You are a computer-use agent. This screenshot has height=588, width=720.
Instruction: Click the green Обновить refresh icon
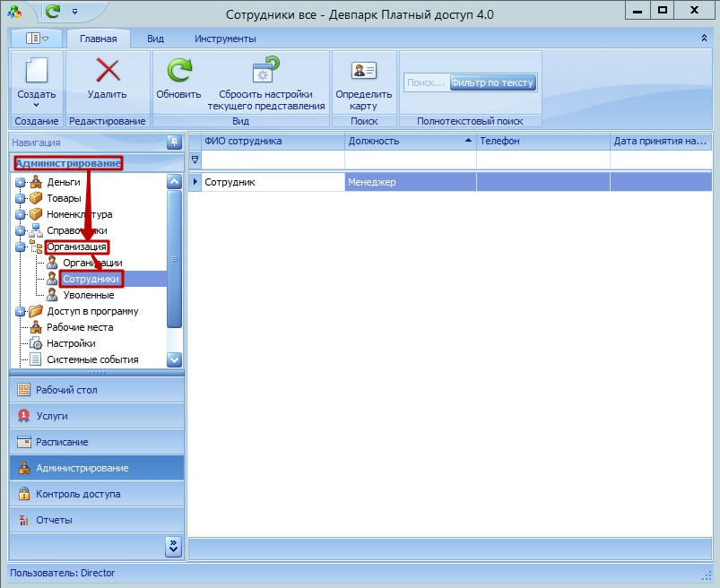tap(178, 71)
